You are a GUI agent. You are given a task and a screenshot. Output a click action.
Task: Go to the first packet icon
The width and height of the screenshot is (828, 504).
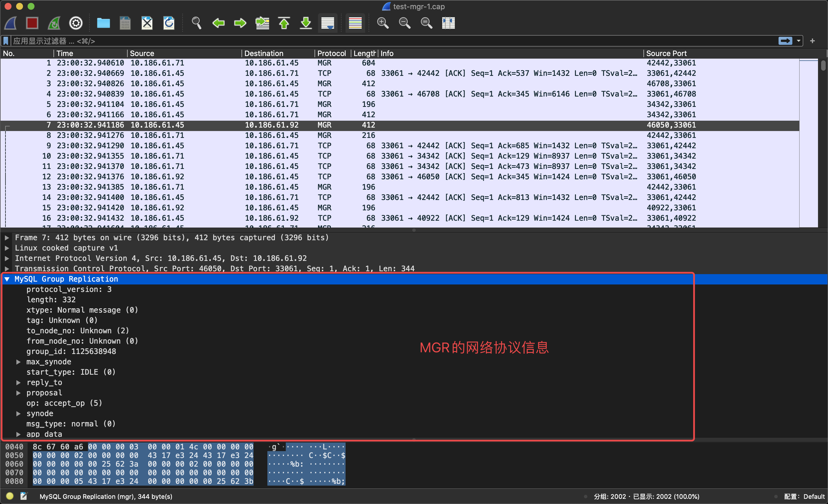coord(284,23)
